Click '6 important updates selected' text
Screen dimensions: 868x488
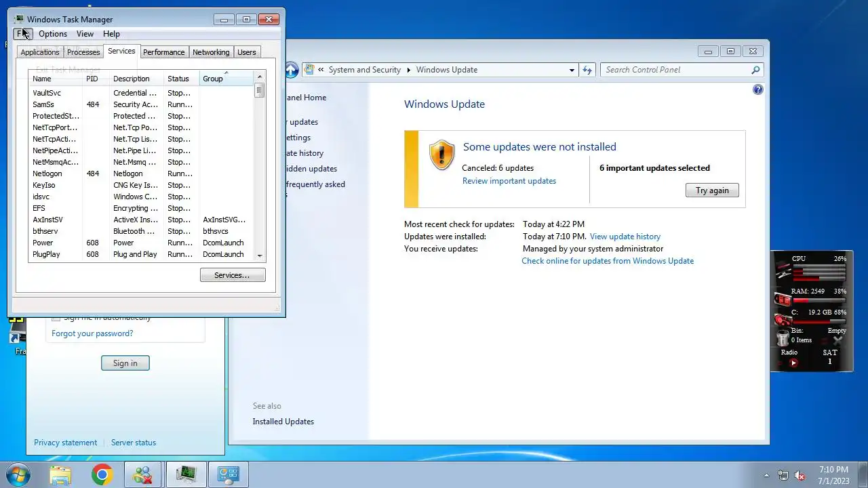click(x=654, y=168)
